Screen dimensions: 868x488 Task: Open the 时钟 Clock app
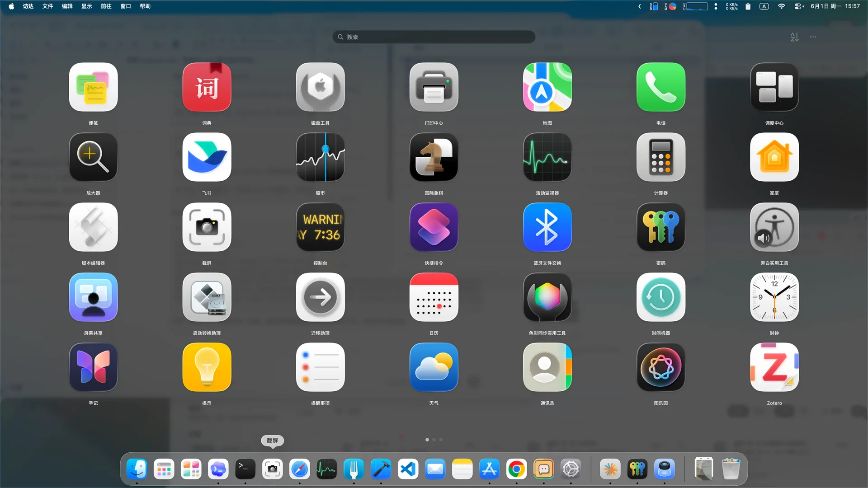point(774,297)
